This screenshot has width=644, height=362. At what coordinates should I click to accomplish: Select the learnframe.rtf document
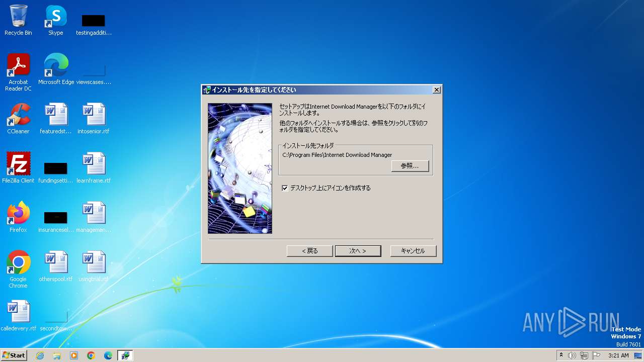94,168
